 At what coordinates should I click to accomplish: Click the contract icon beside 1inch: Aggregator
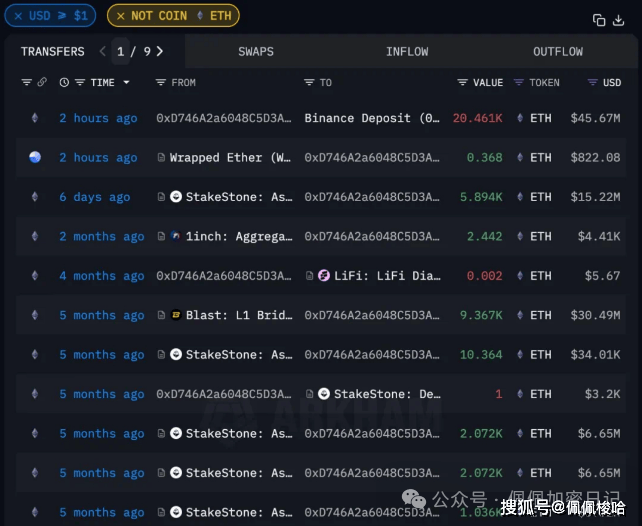(x=161, y=236)
